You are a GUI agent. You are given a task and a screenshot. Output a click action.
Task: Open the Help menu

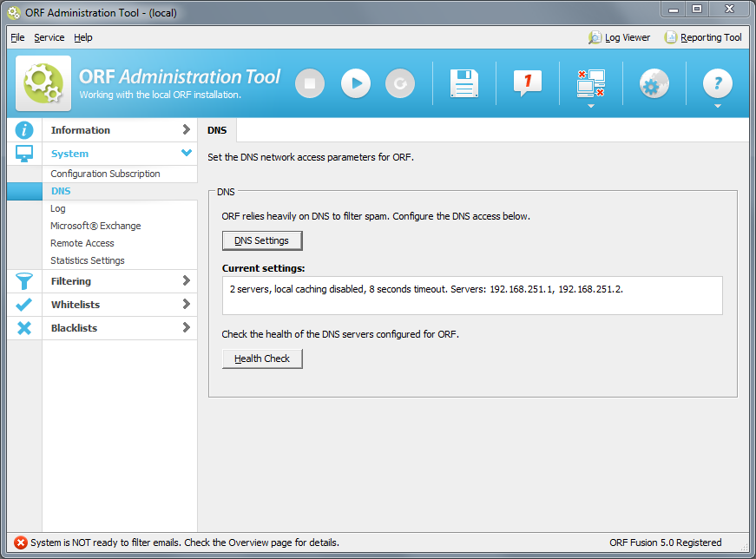click(83, 37)
